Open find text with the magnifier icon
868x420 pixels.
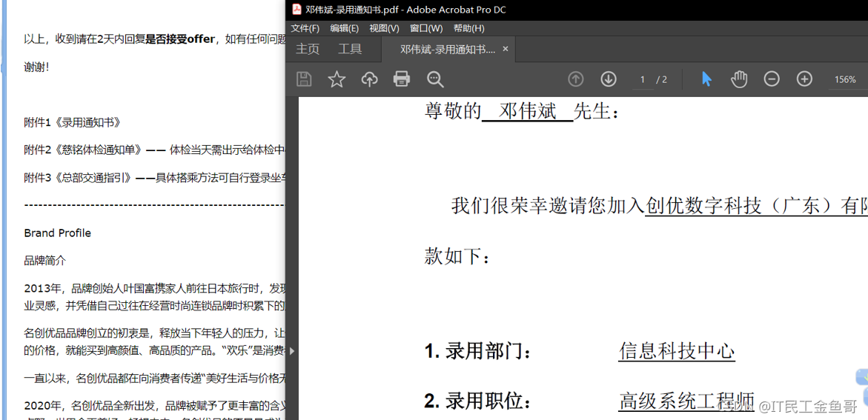435,79
